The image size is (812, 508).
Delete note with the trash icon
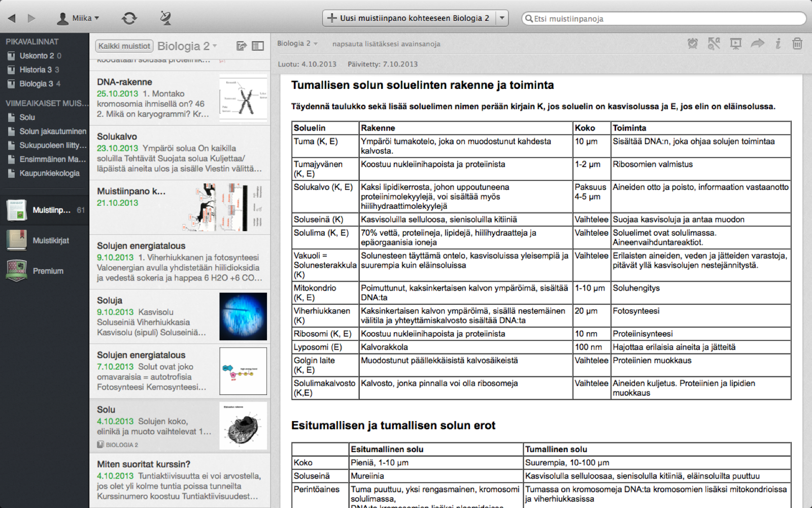[797, 44]
